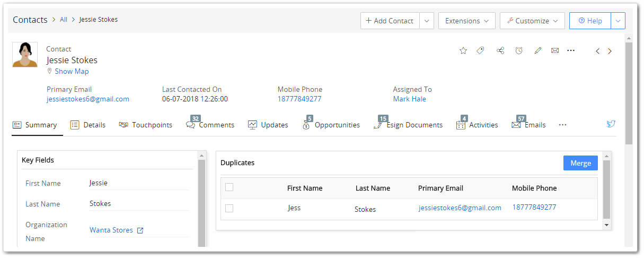Click the First Name field value Jessie
The width and height of the screenshot is (644, 258).
click(99, 183)
